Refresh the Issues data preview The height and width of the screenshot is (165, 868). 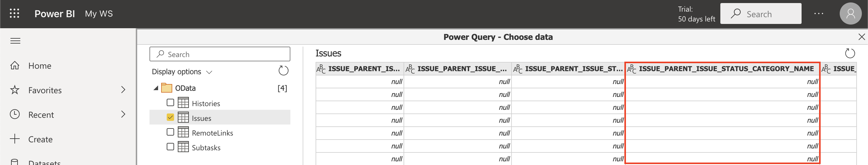pyautogui.click(x=850, y=53)
